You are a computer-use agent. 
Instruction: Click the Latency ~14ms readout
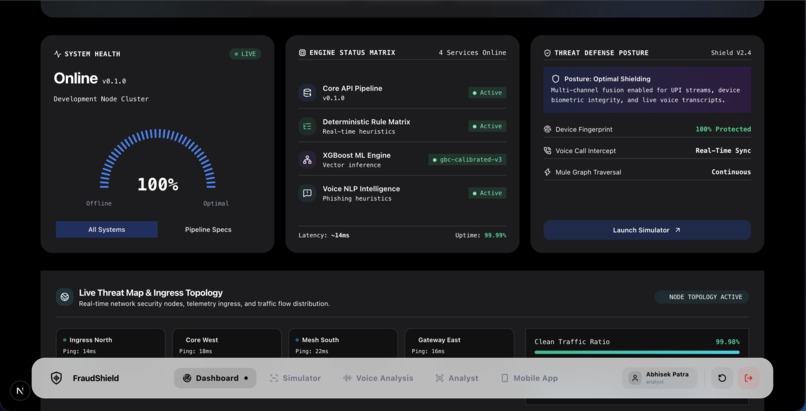324,235
